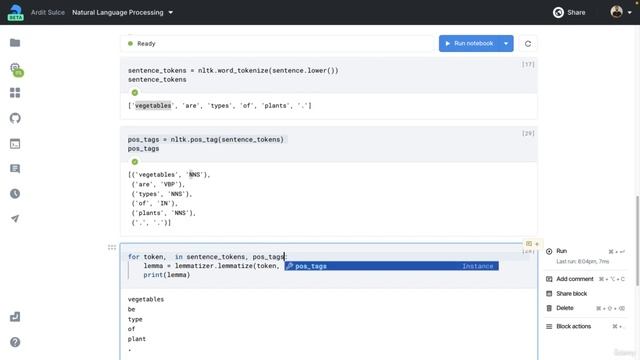Click the for loop line in active cell
The width and height of the screenshot is (640, 360).
(x=208, y=257)
